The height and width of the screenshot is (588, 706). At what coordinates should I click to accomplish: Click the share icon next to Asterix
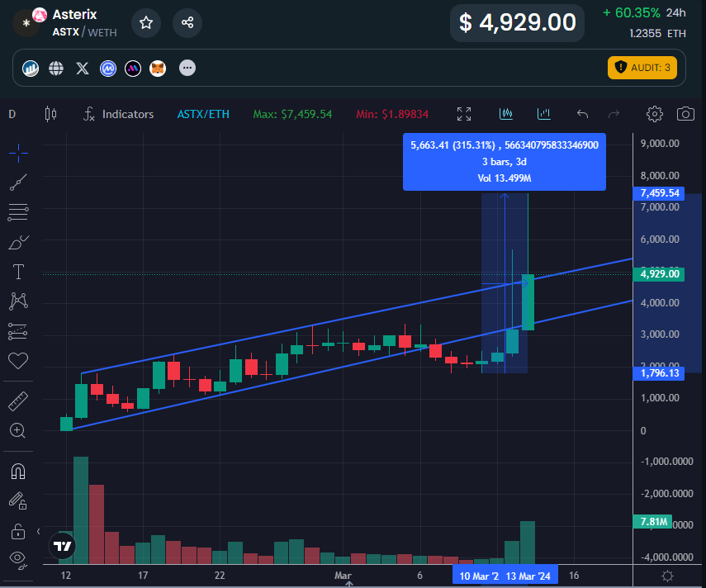pyautogui.click(x=187, y=22)
